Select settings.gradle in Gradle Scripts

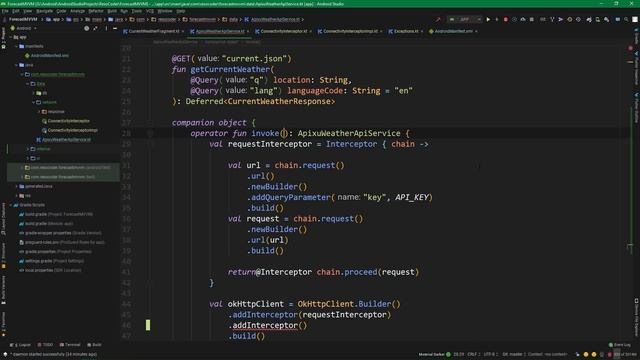[x=51, y=261]
